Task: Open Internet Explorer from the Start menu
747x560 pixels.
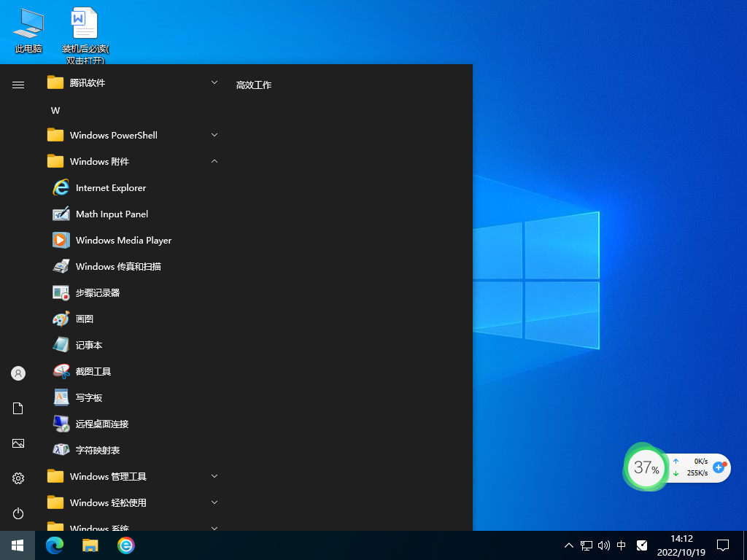Action: [x=110, y=187]
